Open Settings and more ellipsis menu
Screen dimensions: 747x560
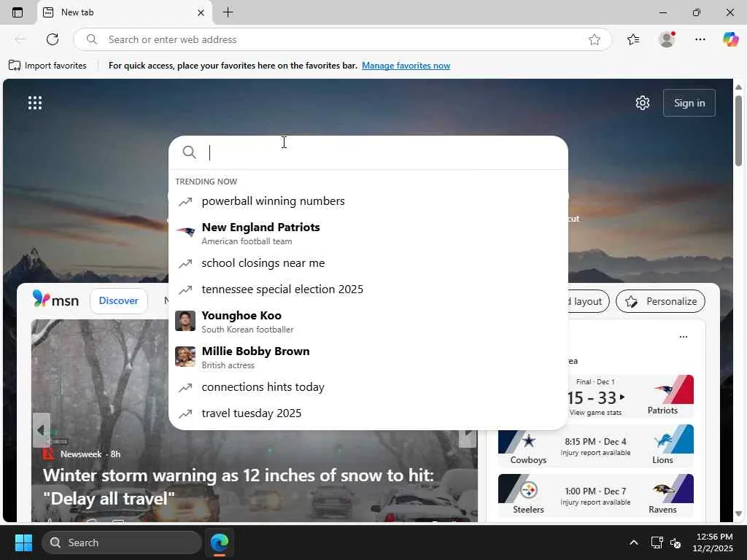pos(700,39)
